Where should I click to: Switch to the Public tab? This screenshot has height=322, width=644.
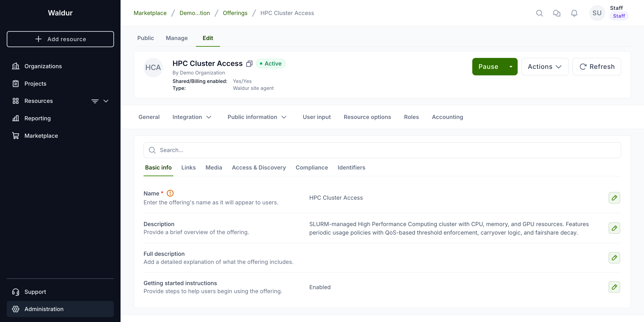(x=146, y=38)
